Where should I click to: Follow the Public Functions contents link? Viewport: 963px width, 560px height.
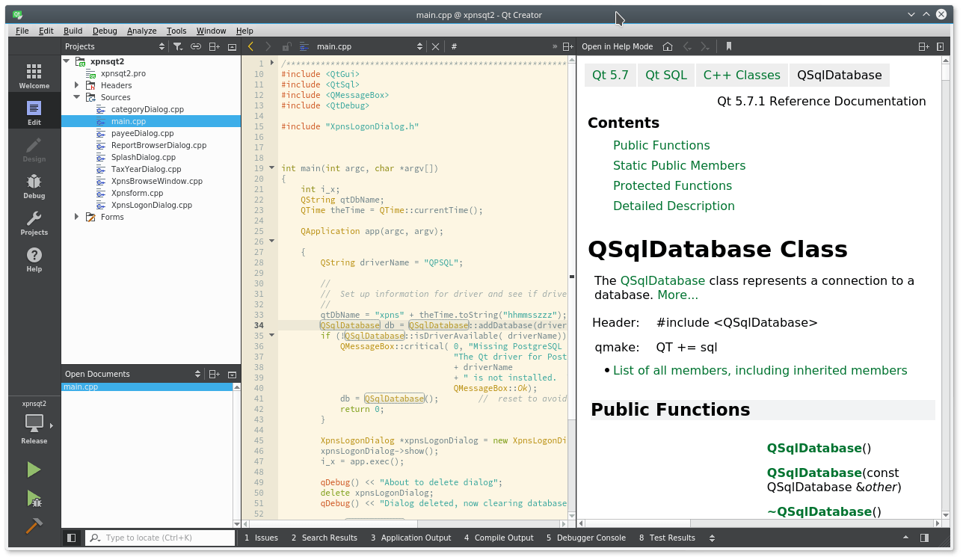point(662,145)
